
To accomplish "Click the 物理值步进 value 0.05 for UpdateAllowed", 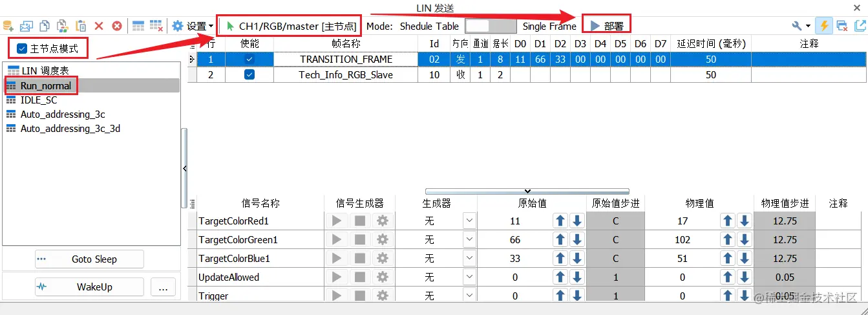I will 784,277.
